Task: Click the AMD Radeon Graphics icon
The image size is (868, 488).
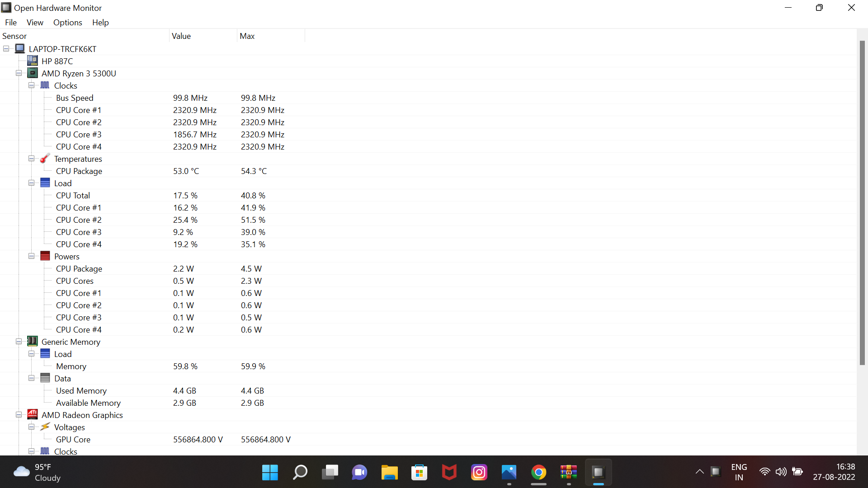Action: point(32,415)
